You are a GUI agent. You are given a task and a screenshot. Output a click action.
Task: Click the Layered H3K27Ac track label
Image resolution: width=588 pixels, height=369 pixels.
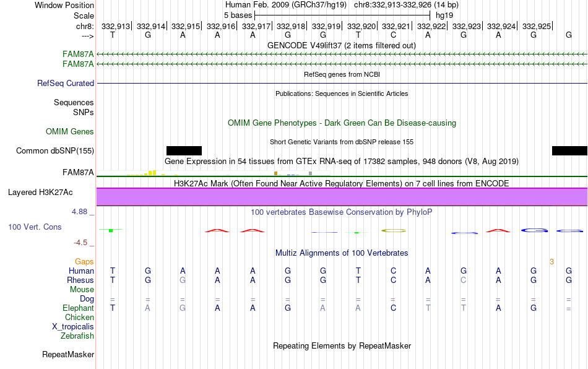click(40, 193)
